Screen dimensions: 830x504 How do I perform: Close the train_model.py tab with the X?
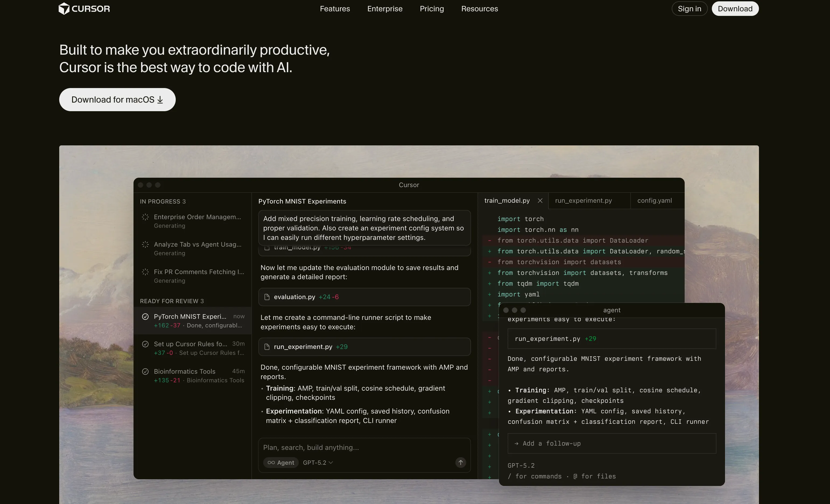[x=540, y=201]
